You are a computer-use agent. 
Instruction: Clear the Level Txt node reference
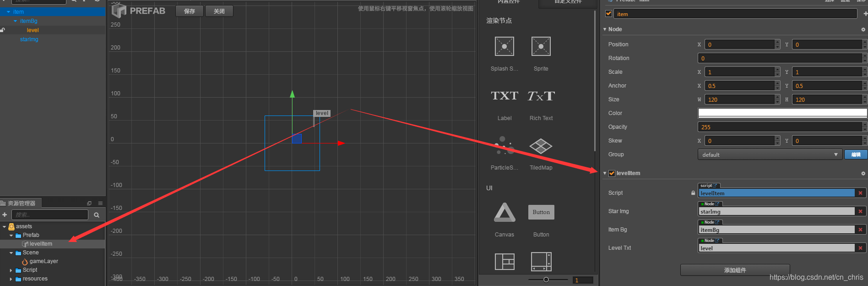[x=861, y=248]
